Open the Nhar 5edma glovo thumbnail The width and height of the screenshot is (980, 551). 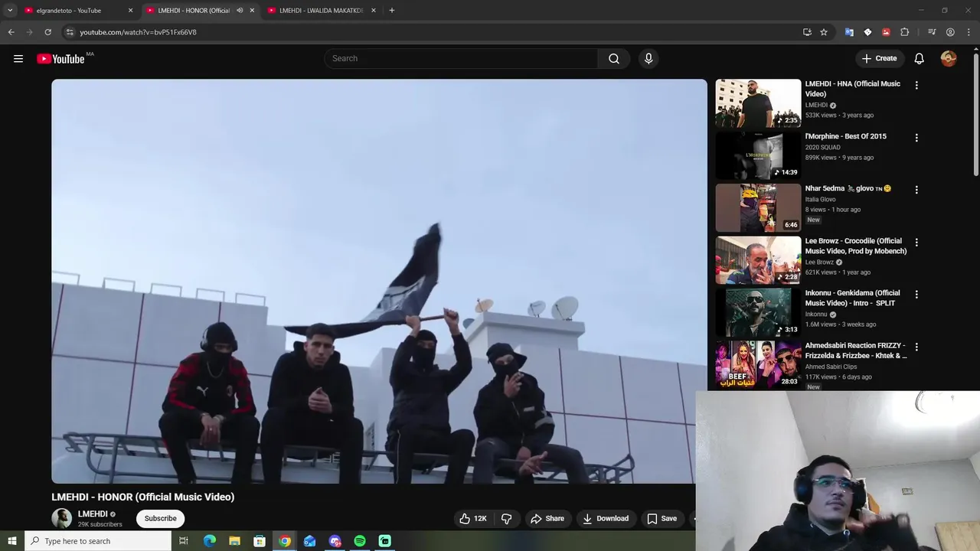[758, 207]
